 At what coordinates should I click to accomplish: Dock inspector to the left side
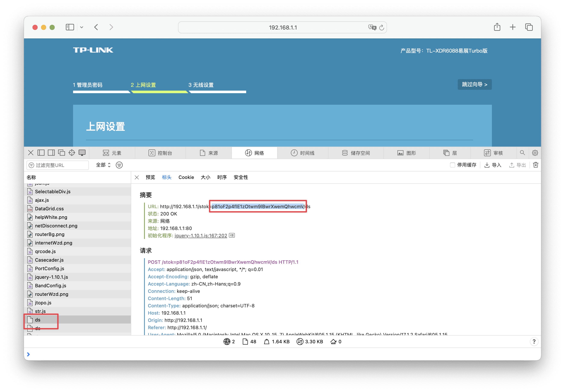pos(41,153)
